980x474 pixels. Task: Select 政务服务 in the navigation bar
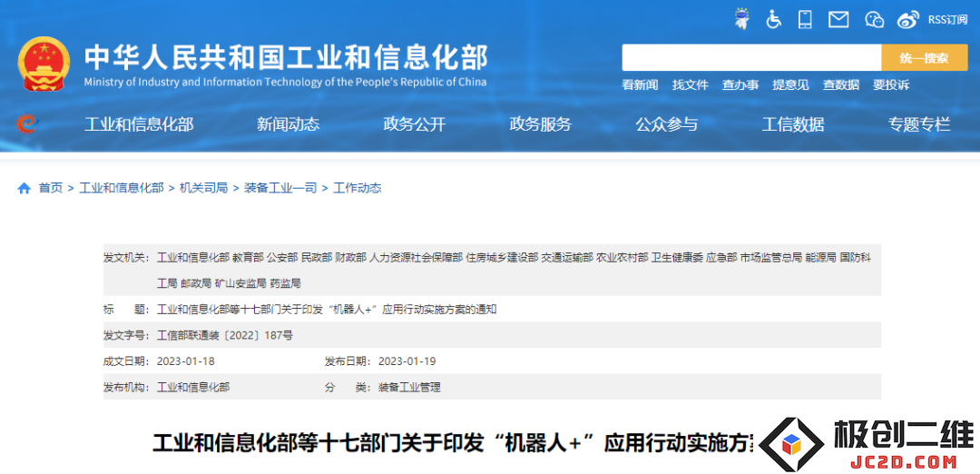click(x=541, y=124)
